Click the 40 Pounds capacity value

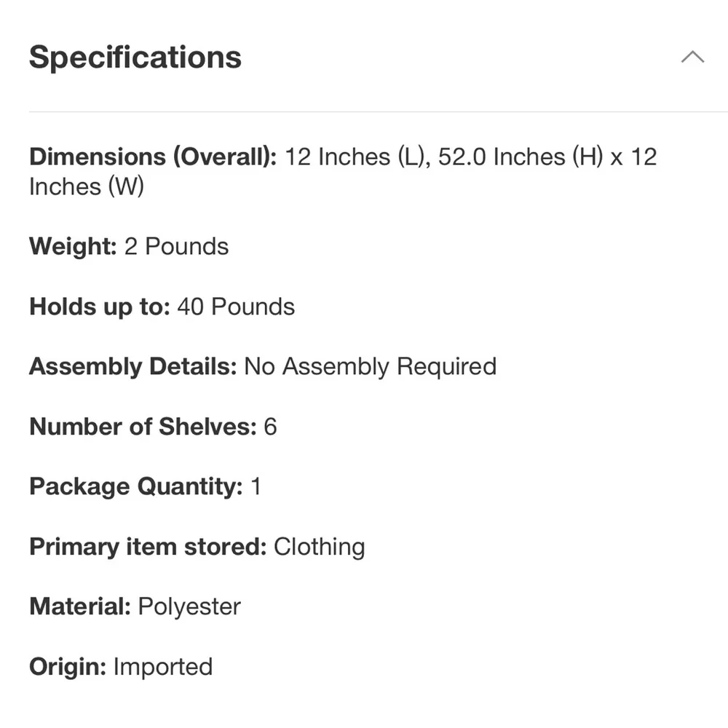point(236,307)
